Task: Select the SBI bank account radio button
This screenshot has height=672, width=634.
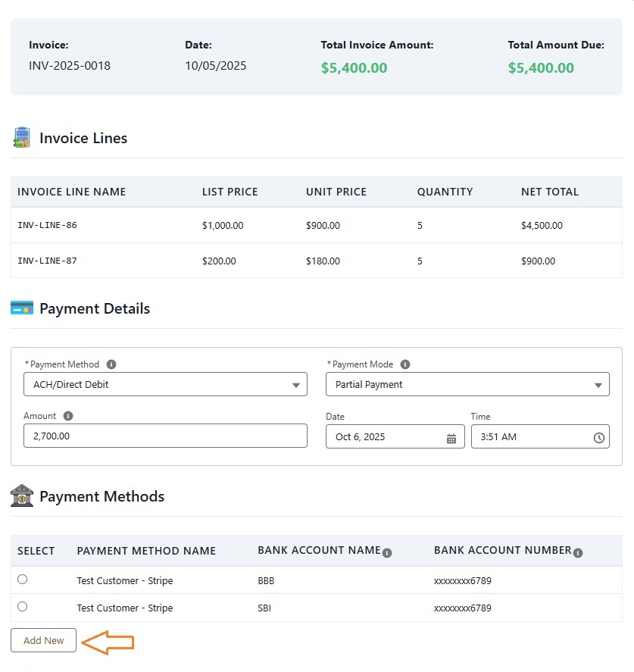Action: pos(22,607)
